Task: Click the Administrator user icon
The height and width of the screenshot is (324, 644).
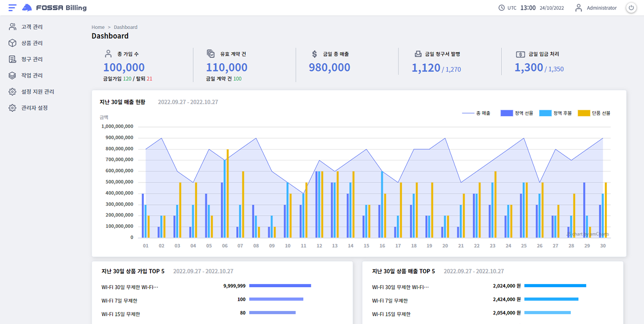Action: [x=578, y=8]
